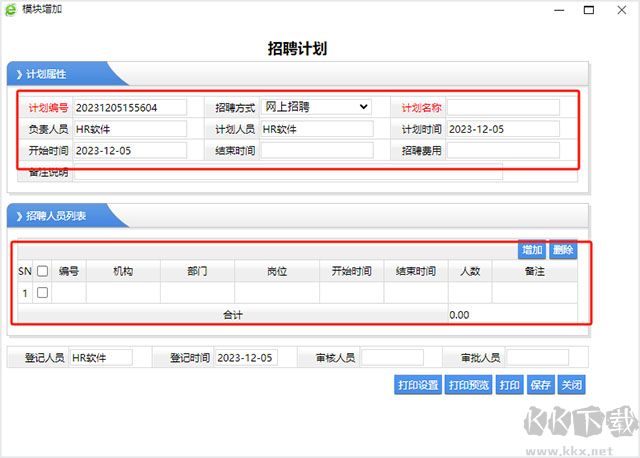Click the 登记人员 field with HR软件
Image resolution: width=640 pixels, height=458 pixels.
click(101, 358)
